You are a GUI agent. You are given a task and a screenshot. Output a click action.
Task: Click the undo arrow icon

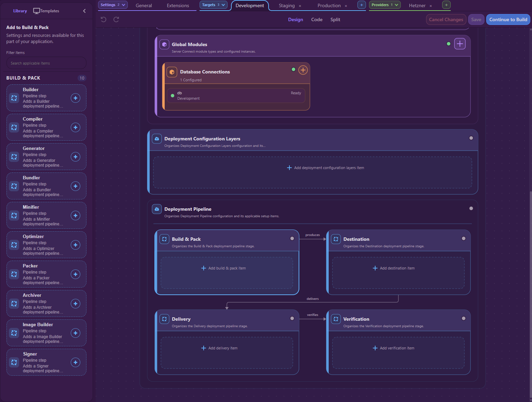point(104,19)
